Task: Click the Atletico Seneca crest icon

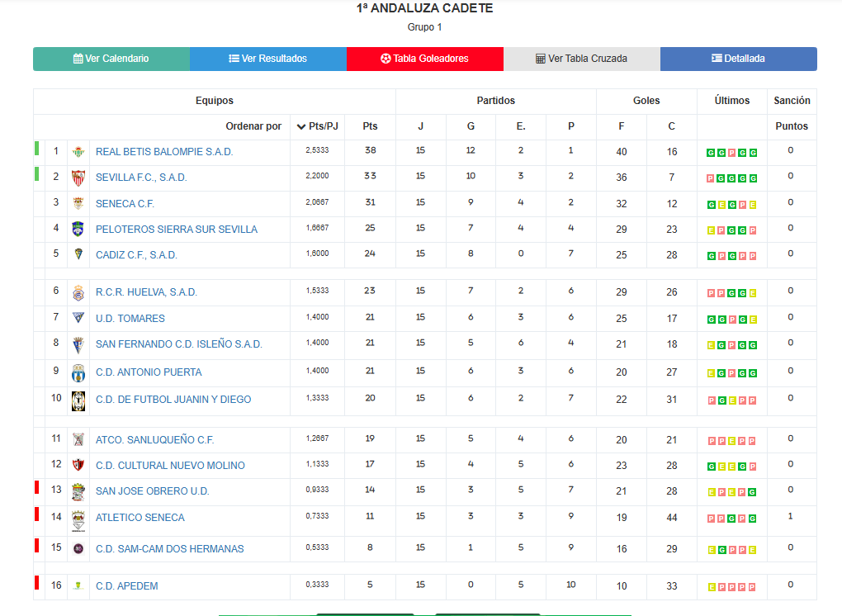Action: coord(78,521)
